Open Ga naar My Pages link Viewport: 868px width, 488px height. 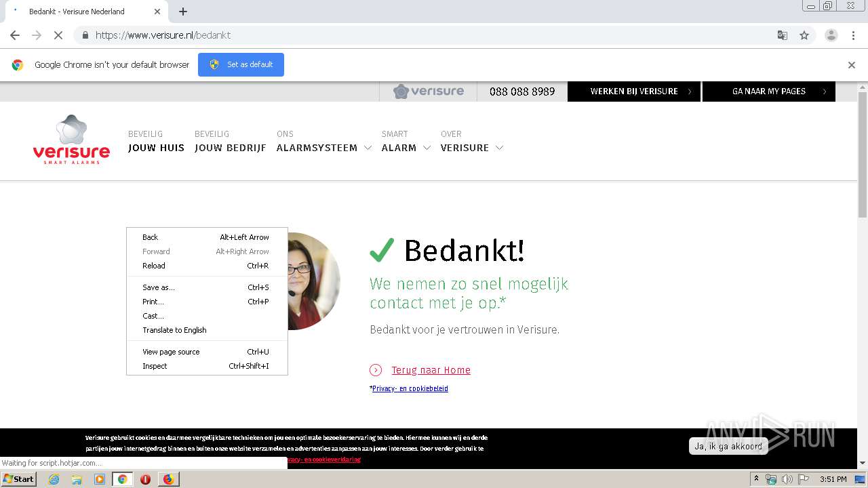pos(769,91)
